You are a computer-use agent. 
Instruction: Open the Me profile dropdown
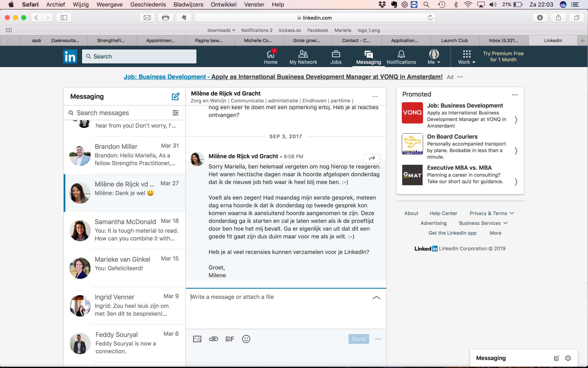(434, 57)
